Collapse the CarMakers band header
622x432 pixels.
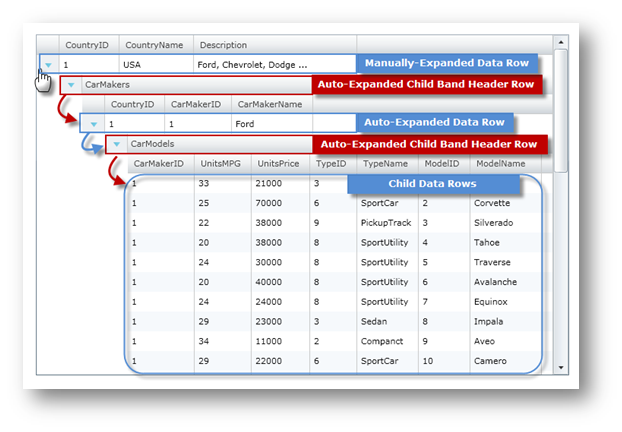tap(71, 85)
